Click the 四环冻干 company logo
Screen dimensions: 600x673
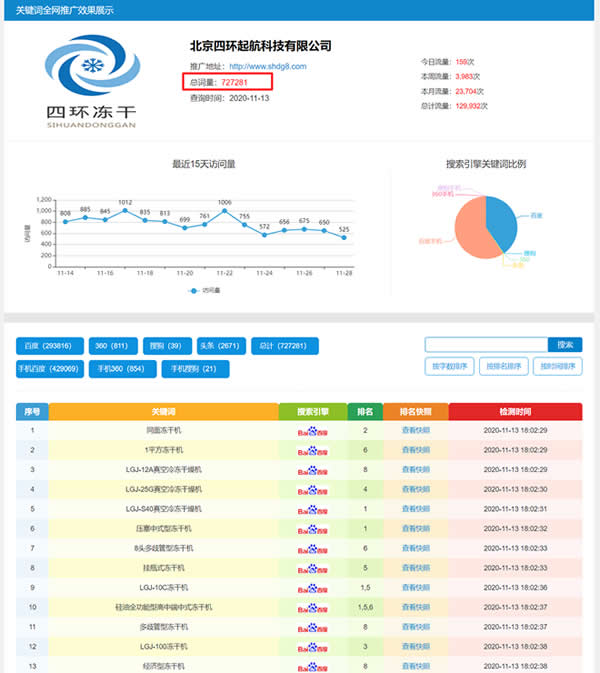tap(91, 82)
